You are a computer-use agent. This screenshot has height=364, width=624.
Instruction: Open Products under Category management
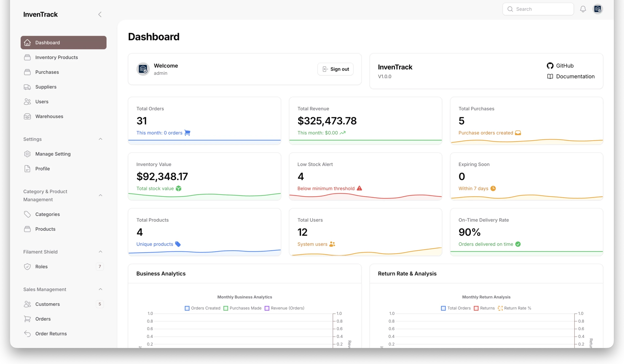click(x=63, y=229)
